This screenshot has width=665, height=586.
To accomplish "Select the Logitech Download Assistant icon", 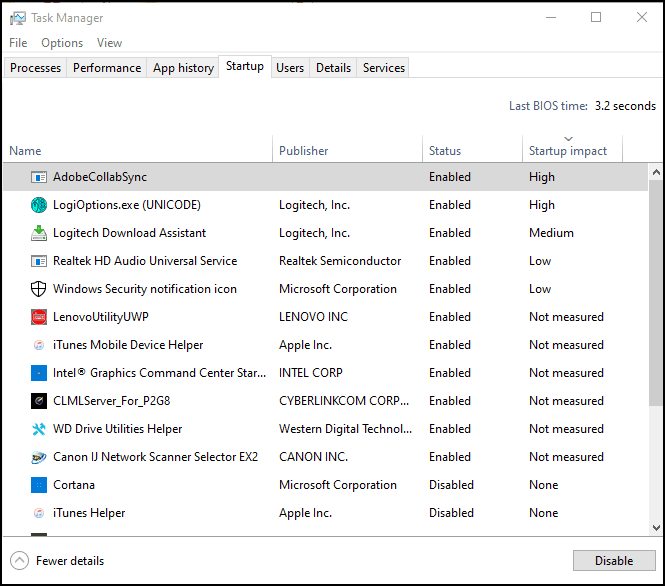I will coord(39,233).
